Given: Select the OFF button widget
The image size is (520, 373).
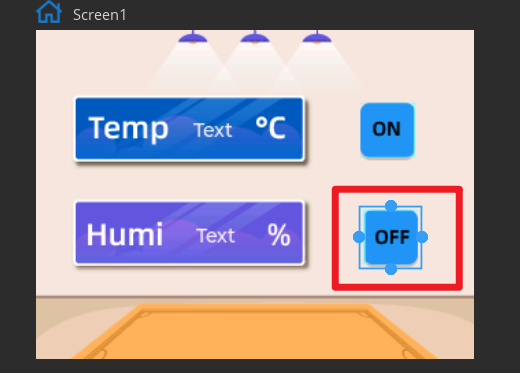Looking at the screenshot, I should (x=391, y=237).
